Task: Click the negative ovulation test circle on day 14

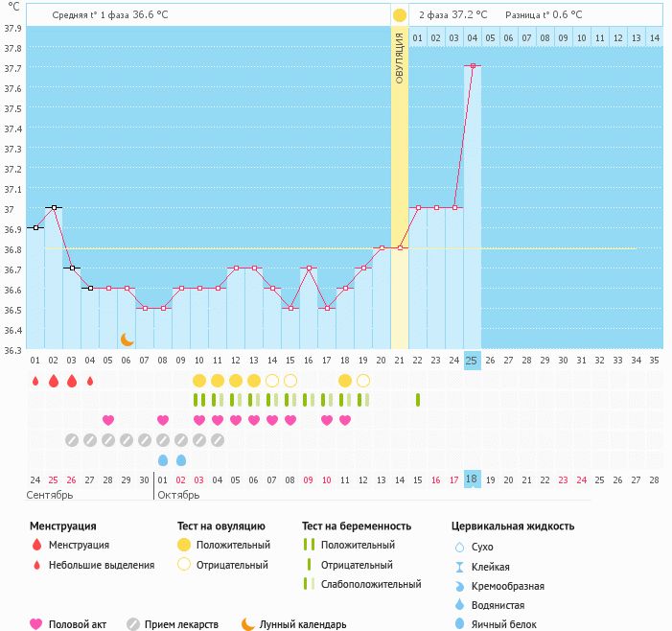Action: click(272, 381)
